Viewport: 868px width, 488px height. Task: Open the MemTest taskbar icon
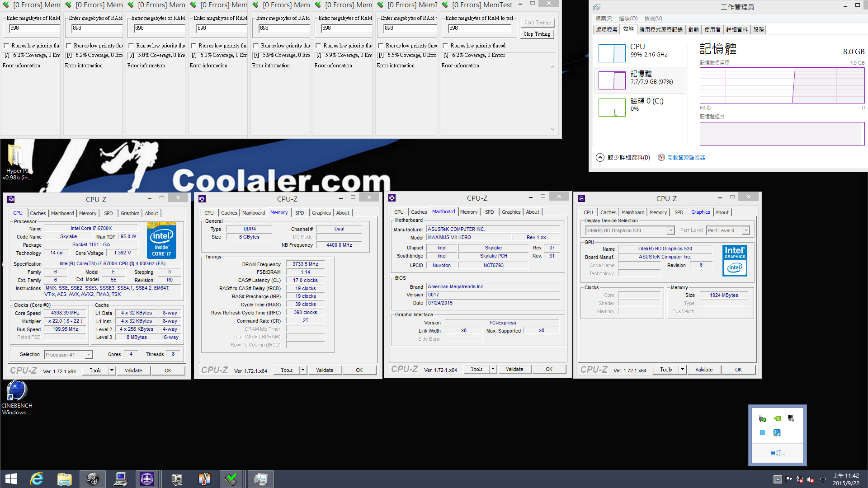231,479
